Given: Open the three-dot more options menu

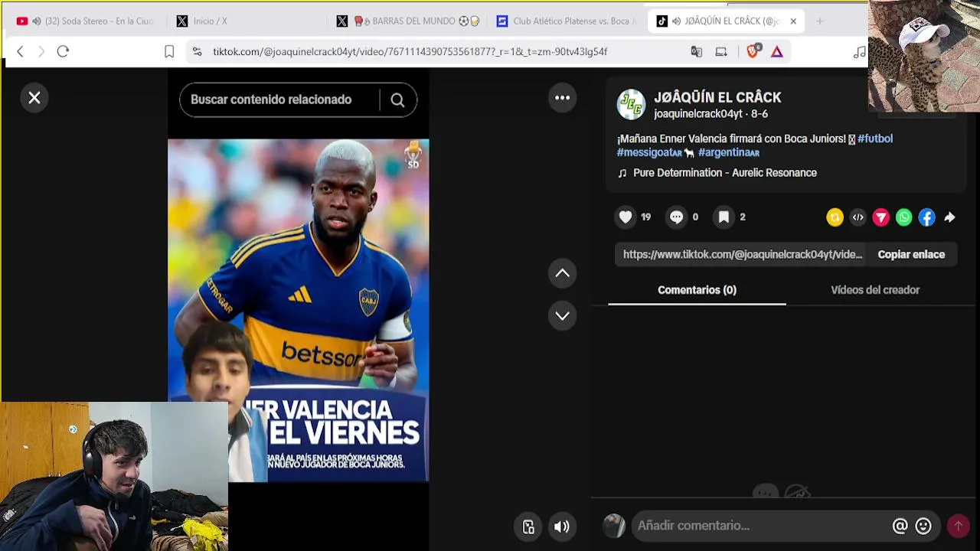Looking at the screenshot, I should point(562,98).
